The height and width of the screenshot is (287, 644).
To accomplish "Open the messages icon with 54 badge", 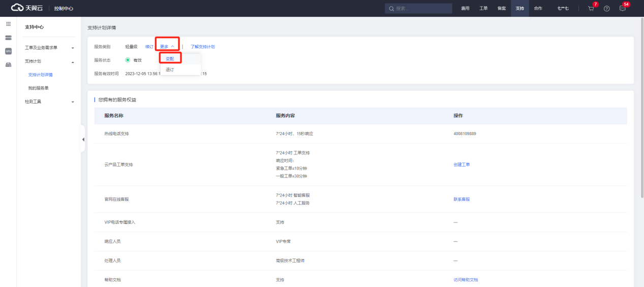I will [622, 9].
